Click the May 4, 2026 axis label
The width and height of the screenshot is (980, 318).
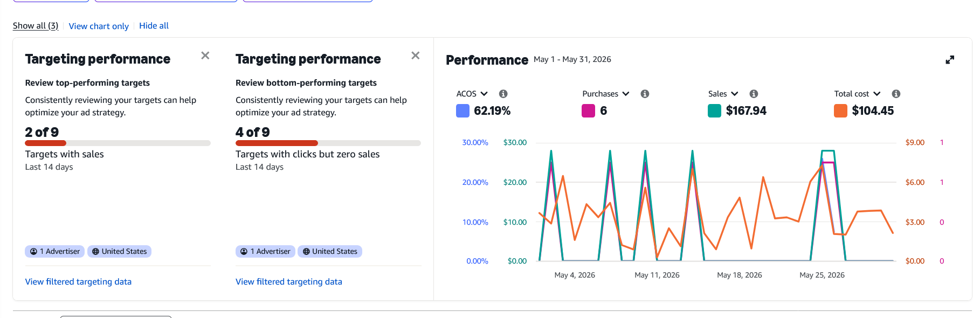click(x=575, y=275)
